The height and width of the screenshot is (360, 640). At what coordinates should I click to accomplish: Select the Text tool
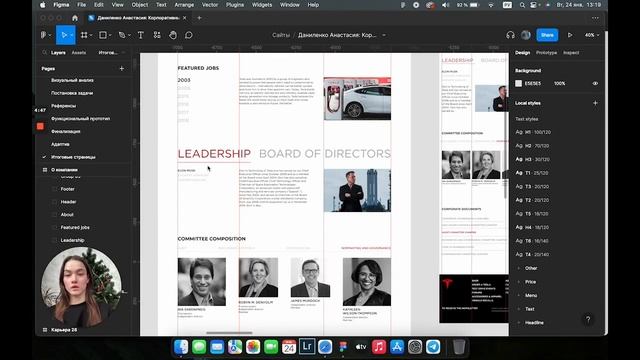point(140,35)
